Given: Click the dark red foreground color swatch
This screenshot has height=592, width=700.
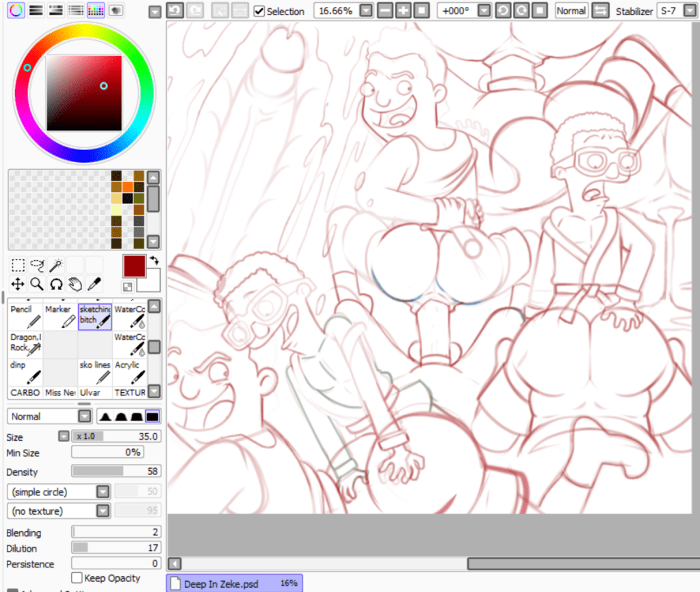Looking at the screenshot, I should [x=134, y=266].
